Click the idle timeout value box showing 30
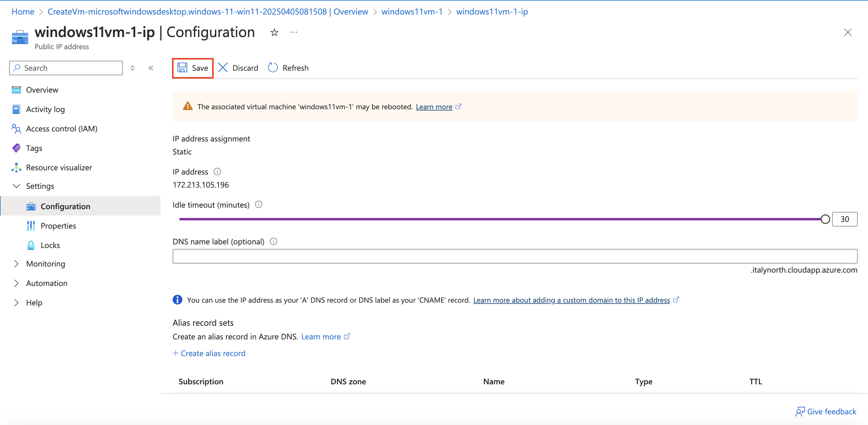 pyautogui.click(x=844, y=219)
